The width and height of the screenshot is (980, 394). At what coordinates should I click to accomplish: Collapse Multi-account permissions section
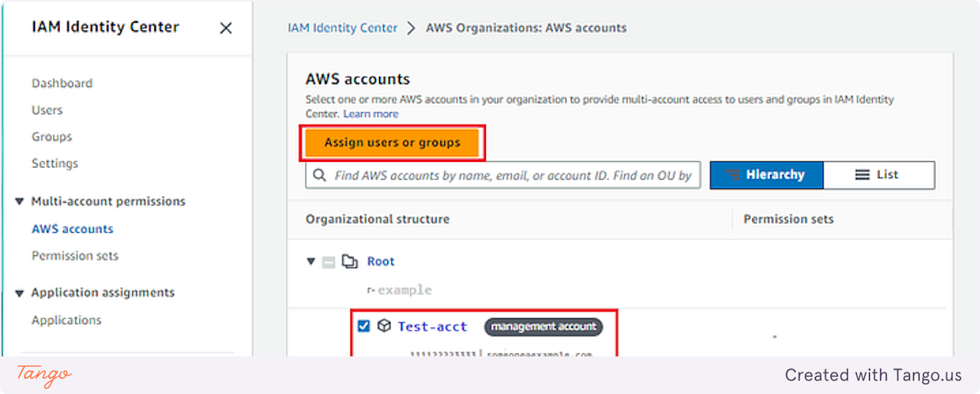click(20, 201)
